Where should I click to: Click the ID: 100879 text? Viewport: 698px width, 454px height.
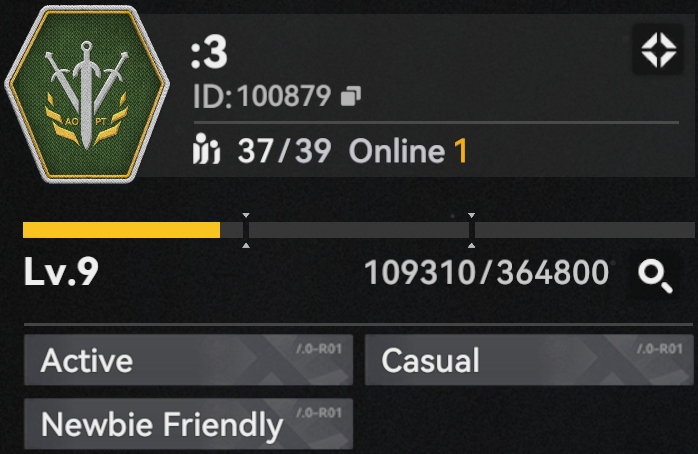262,96
